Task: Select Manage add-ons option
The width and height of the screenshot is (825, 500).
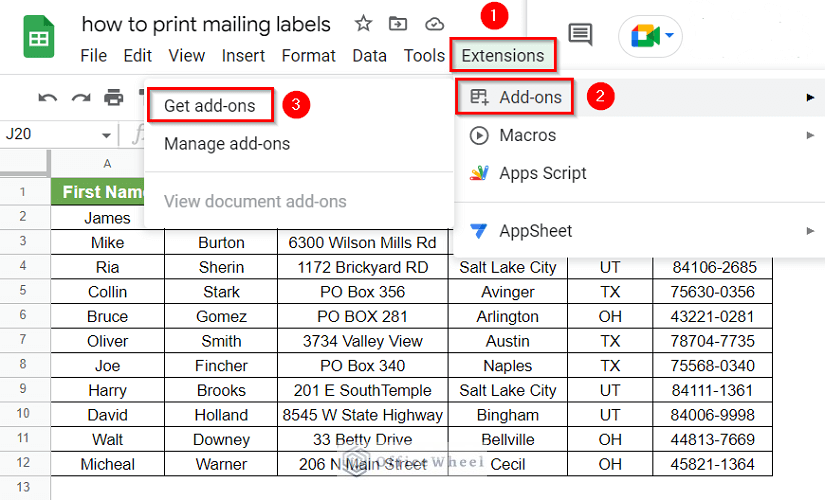Action: tap(227, 144)
